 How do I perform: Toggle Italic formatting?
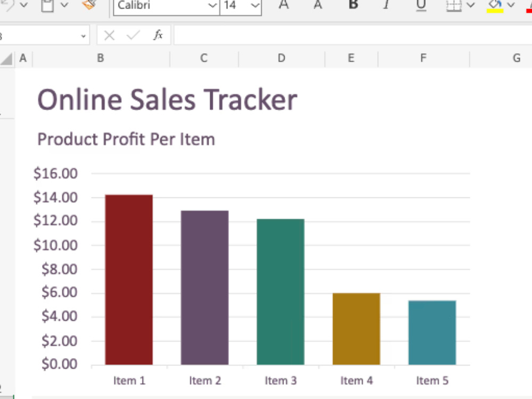pos(386,5)
